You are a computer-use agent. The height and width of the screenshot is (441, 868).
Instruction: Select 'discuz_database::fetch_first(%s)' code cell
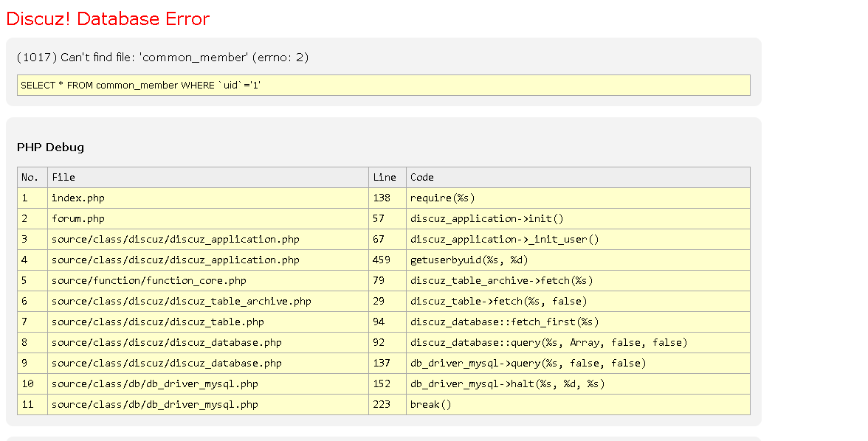(579, 322)
